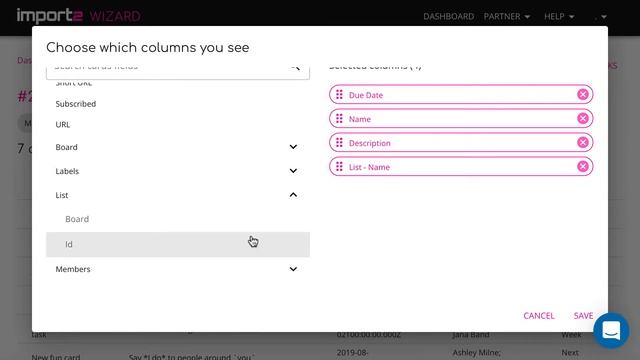This screenshot has width=640, height=360.
Task: Click the Name column drag handle
Action: [339, 119]
